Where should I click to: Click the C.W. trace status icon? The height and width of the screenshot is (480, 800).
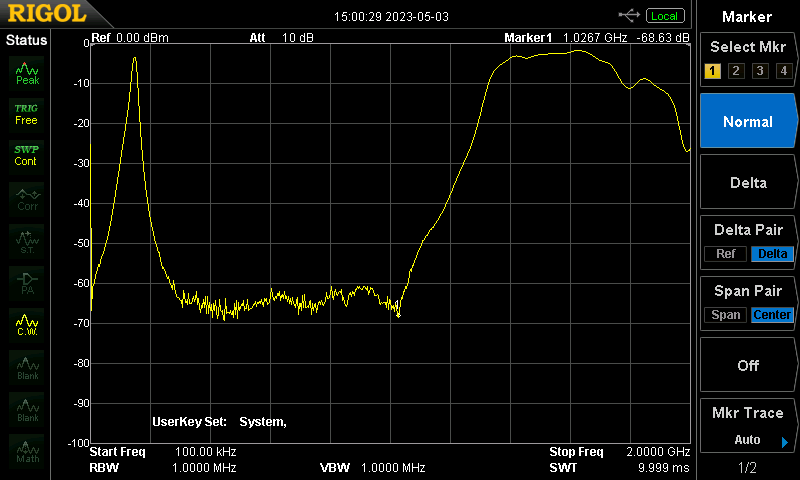[x=27, y=325]
